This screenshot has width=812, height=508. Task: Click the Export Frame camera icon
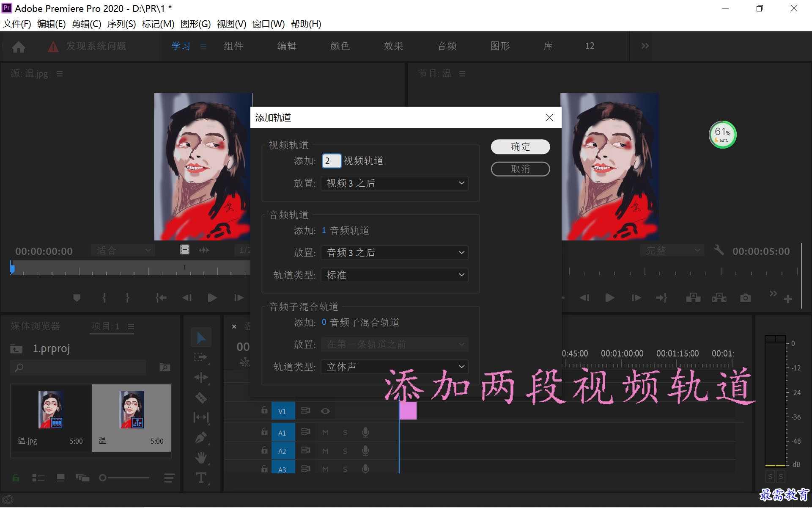(746, 298)
